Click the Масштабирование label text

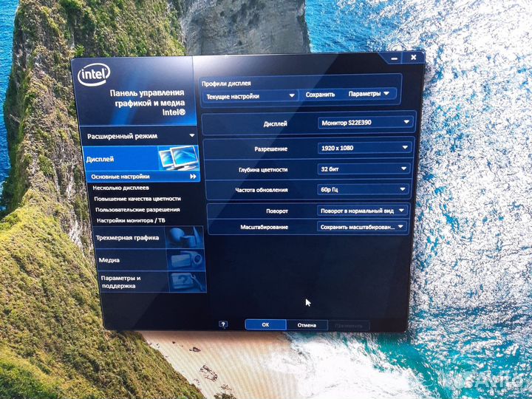coord(264,227)
